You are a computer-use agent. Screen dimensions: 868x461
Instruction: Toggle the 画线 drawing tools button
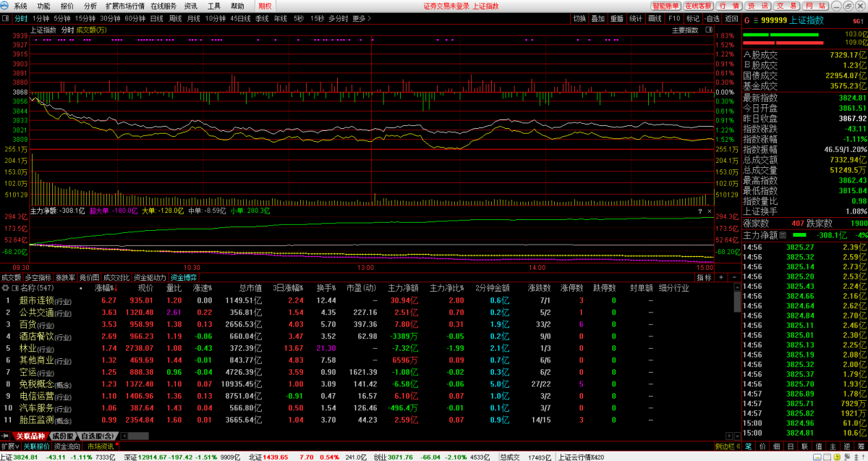[655, 18]
